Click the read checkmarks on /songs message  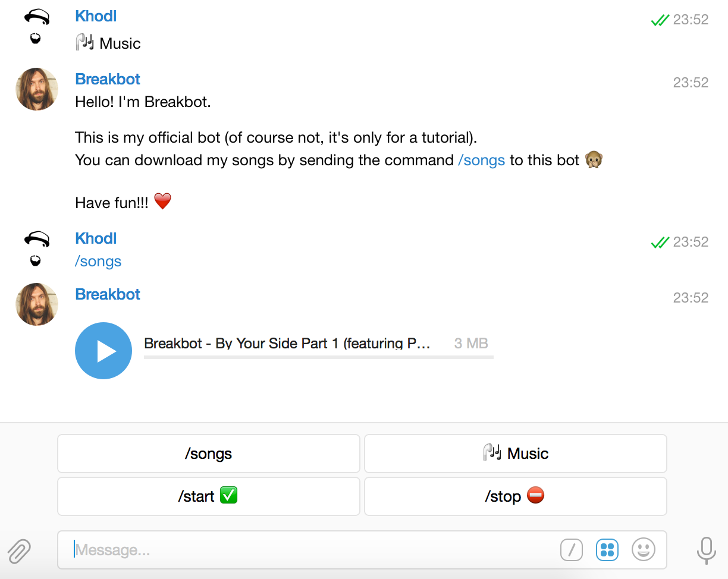coord(660,243)
